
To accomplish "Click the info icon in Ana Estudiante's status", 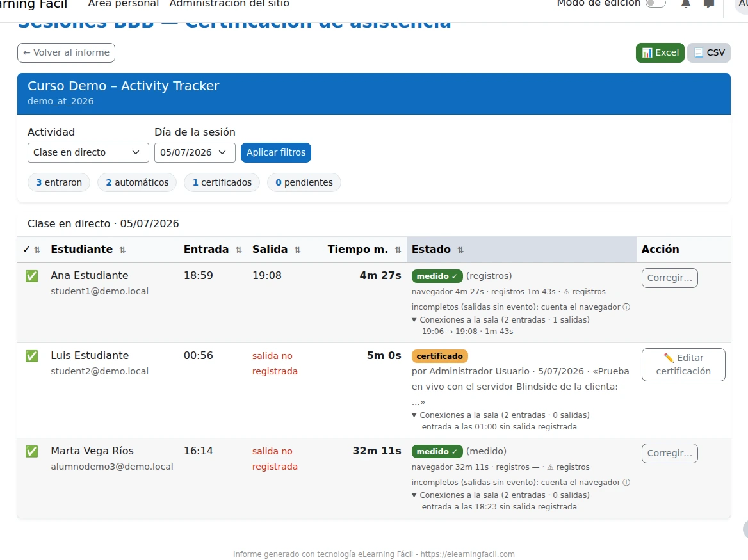I will [626, 307].
